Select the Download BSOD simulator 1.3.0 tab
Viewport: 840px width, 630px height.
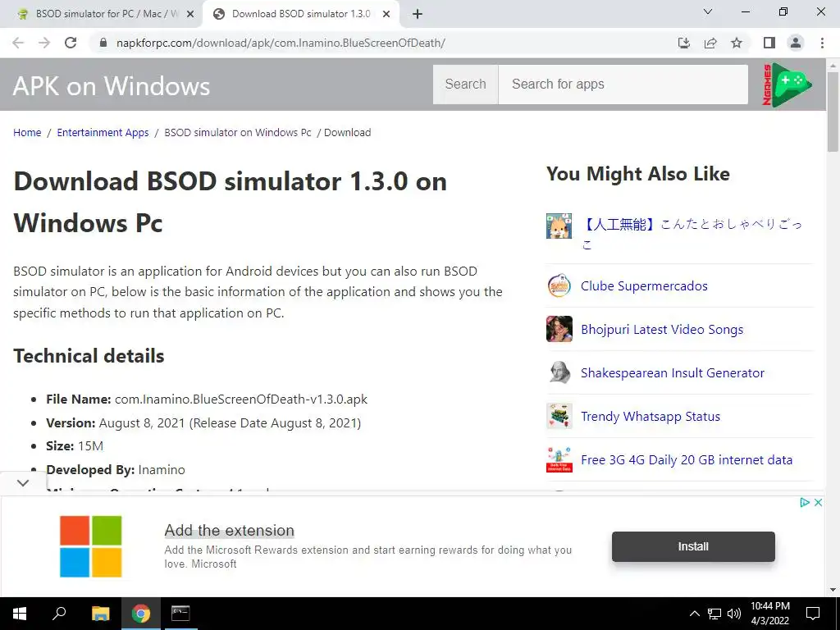301,14
